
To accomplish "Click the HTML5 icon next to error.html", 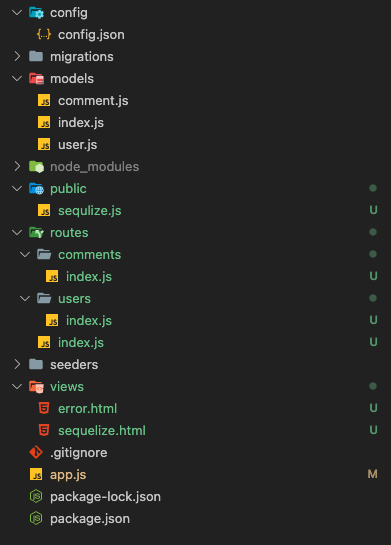I will pyautogui.click(x=44, y=408).
